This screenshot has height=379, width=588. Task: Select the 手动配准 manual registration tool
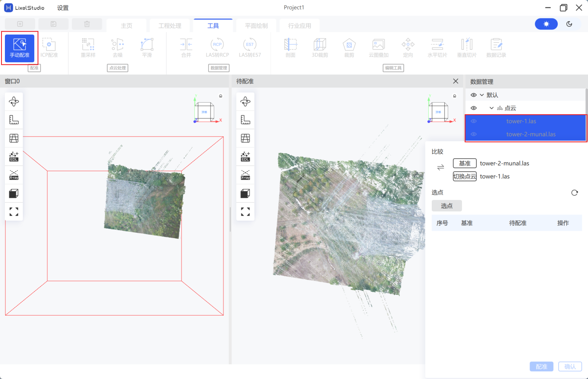(20, 48)
